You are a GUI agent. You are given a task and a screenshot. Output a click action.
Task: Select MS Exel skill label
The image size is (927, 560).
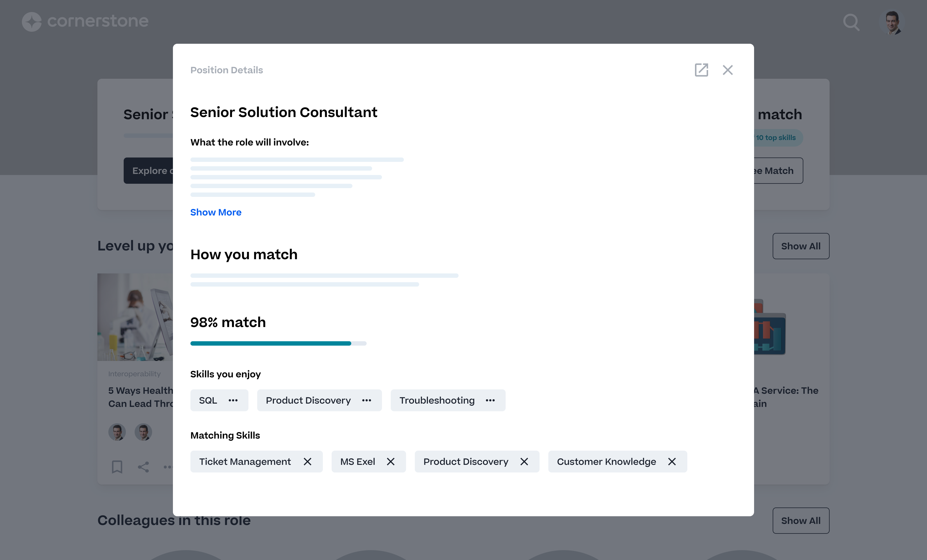(x=357, y=462)
